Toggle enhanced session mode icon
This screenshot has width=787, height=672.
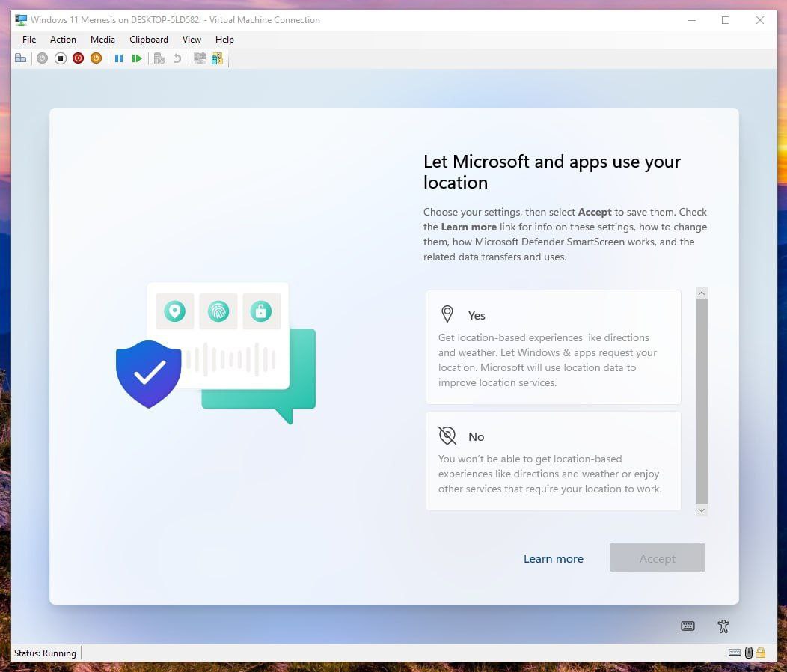[200, 59]
